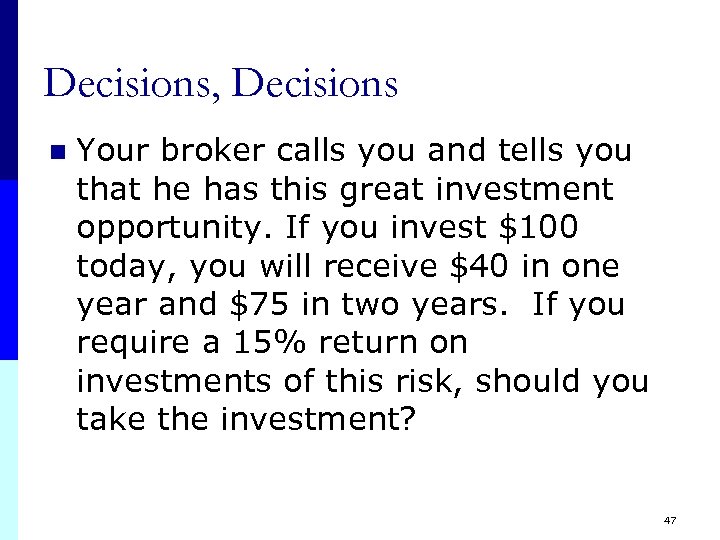This screenshot has height=540, width=720.
Task: Click slide number 47
Action: 669,521
